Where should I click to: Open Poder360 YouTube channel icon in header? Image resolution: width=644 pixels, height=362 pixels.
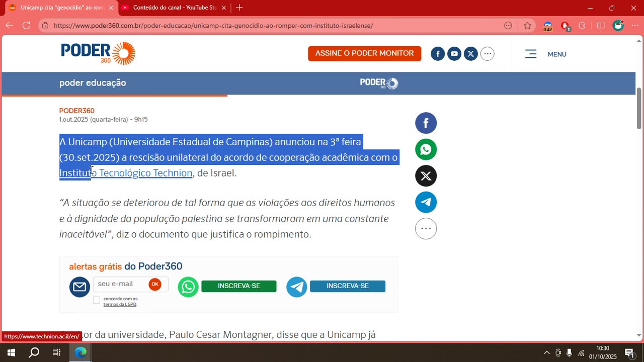click(x=454, y=54)
